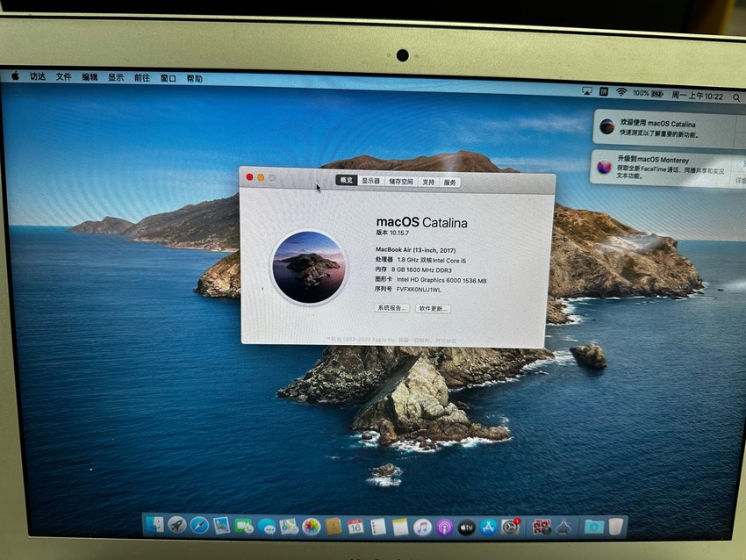
Task: Open Messages speech bubble icon in Dock
Action: pos(267,527)
